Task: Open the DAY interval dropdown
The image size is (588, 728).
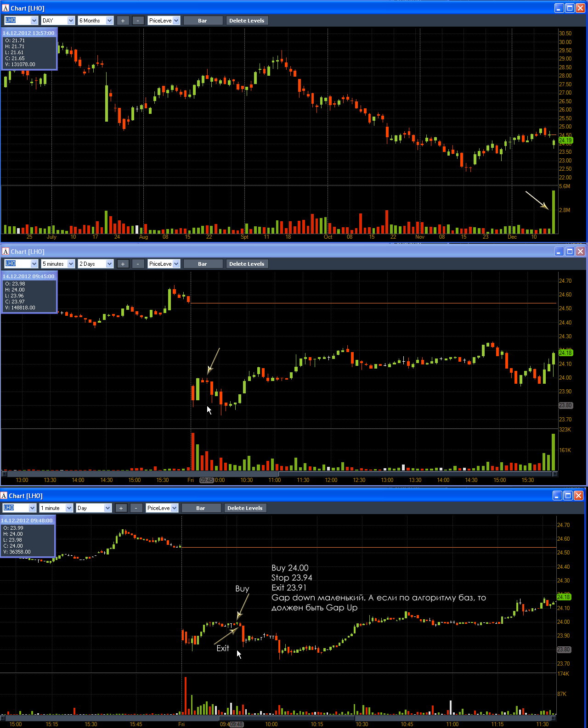Action: click(58, 21)
